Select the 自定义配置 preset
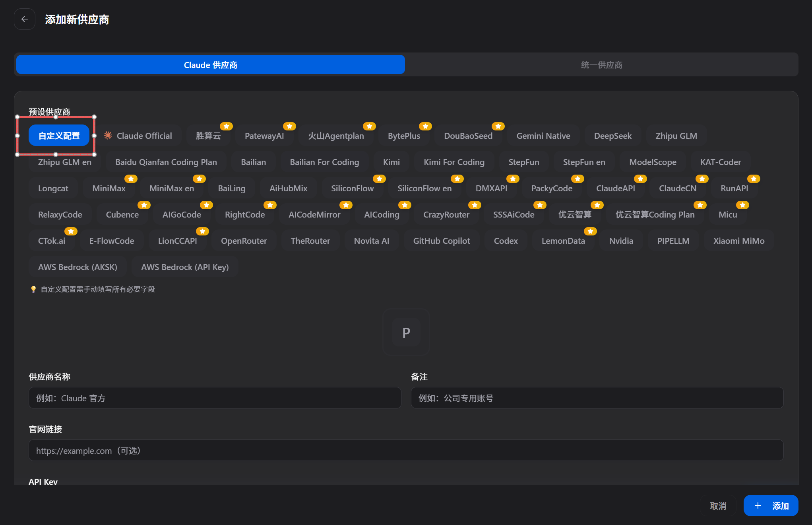 tap(59, 136)
